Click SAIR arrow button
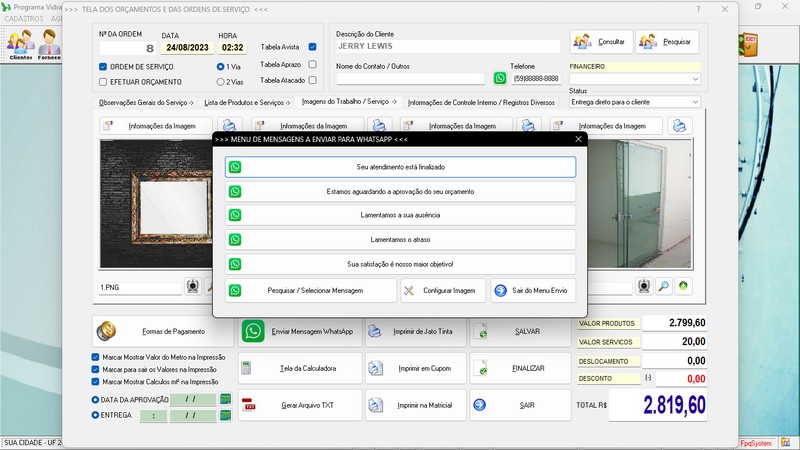Image resolution: width=800 pixels, height=450 pixels. (520, 405)
